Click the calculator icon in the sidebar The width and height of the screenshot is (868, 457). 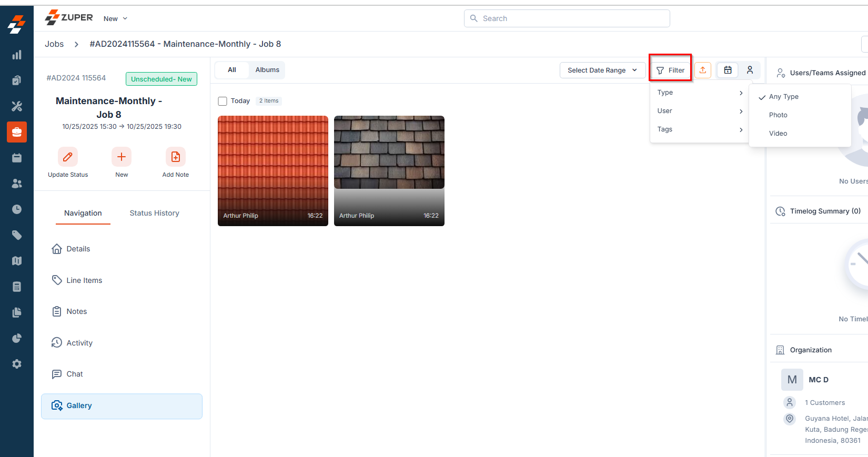pos(17,287)
